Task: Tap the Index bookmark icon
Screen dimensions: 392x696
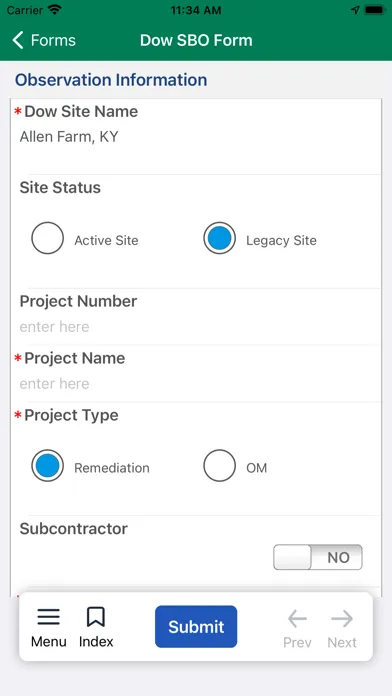Action: pyautogui.click(x=96, y=617)
